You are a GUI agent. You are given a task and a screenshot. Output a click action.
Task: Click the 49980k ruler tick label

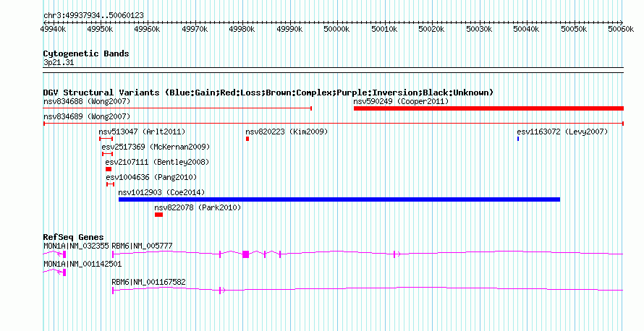coord(242,29)
